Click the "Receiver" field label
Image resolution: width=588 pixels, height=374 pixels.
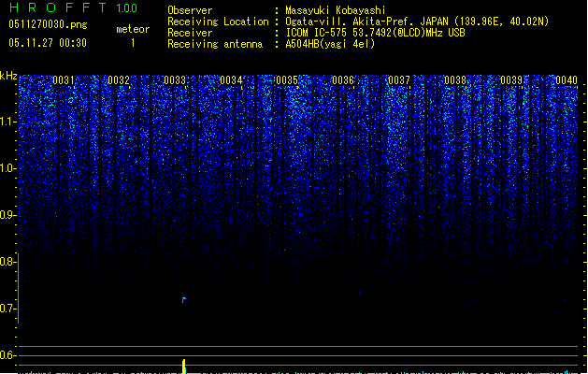tap(190, 33)
